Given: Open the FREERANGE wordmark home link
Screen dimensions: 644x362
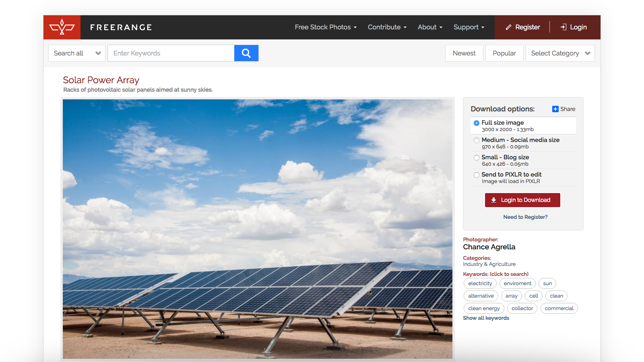Looking at the screenshot, I should point(121,27).
